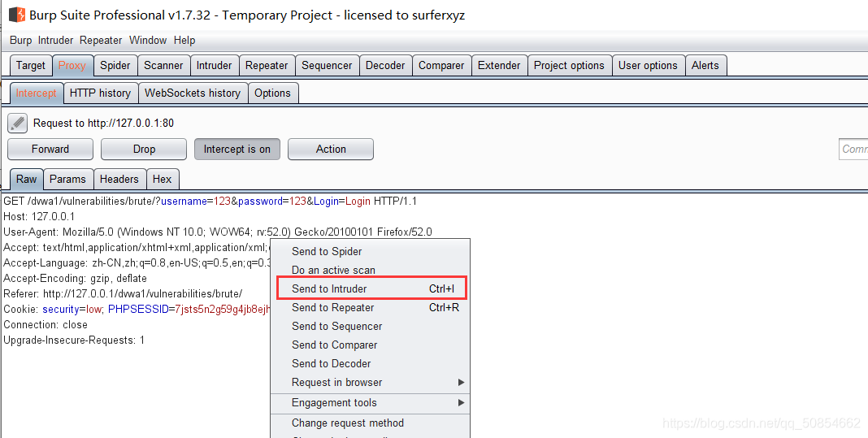The width and height of the screenshot is (868, 438).
Task: Click the Host: 127.0.0.1 header line
Action: (39, 216)
